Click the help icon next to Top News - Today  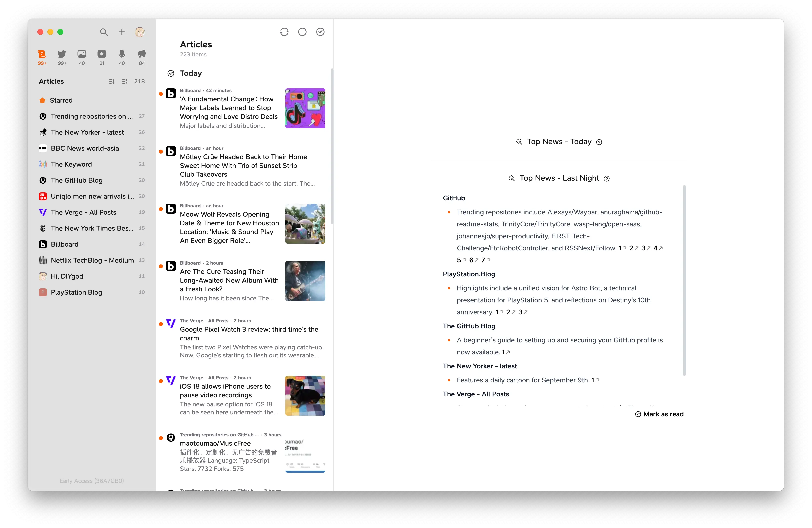click(x=599, y=142)
